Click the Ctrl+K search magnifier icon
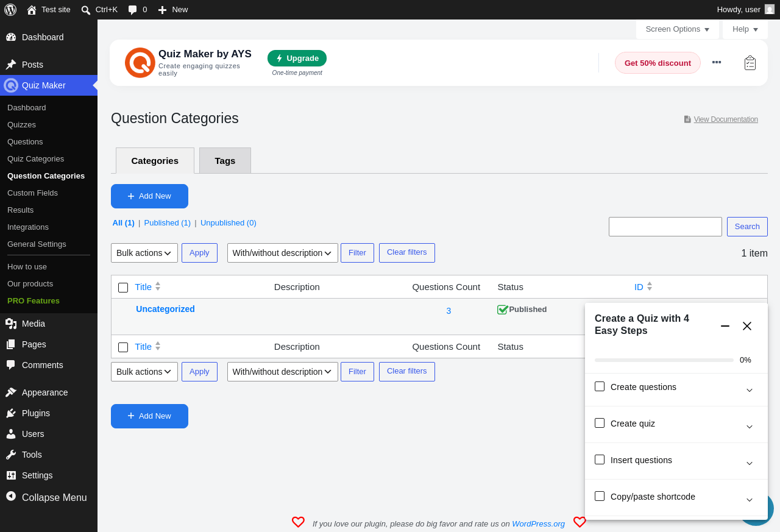 coord(86,10)
